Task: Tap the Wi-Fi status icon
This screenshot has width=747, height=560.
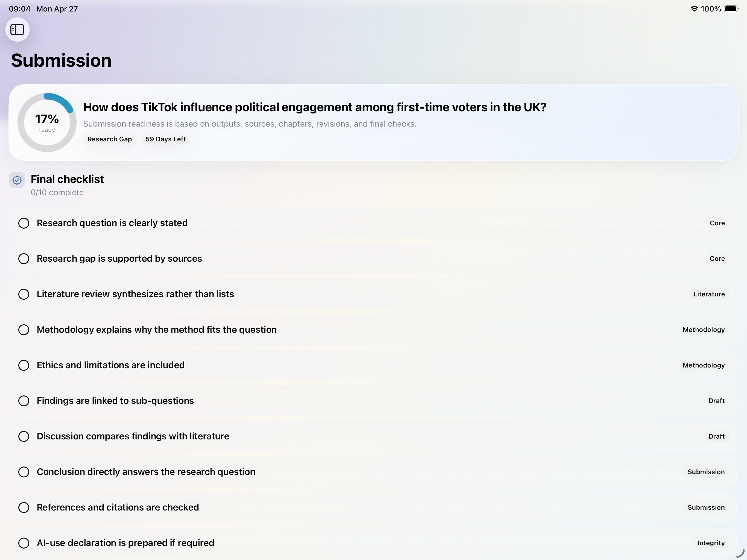Action: tap(694, 9)
